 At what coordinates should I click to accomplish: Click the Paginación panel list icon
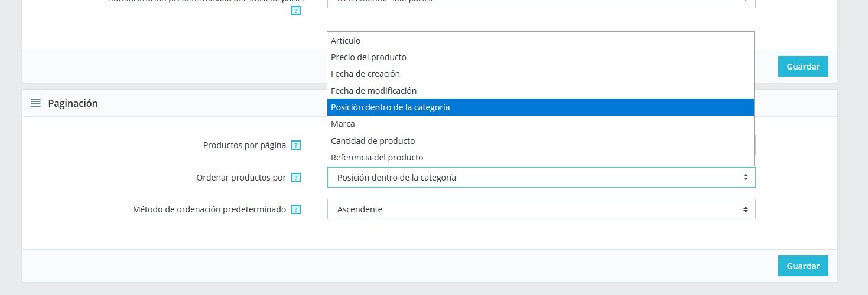tap(35, 103)
